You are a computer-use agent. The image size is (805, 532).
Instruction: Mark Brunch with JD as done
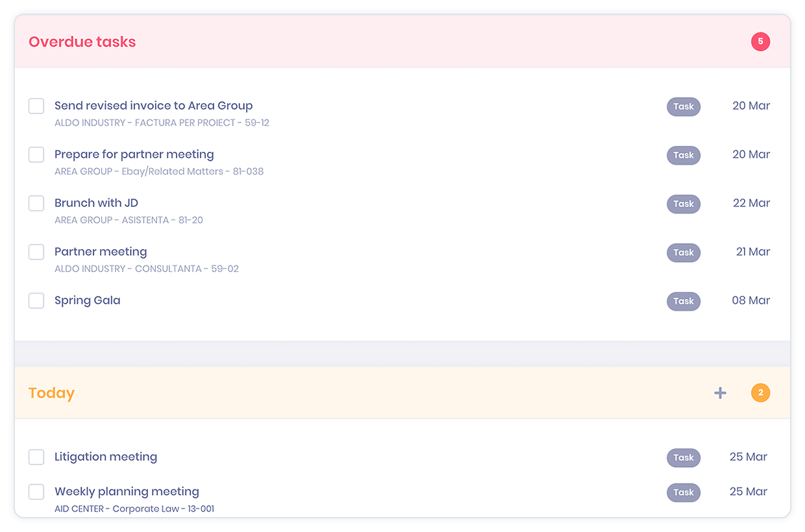click(36, 203)
